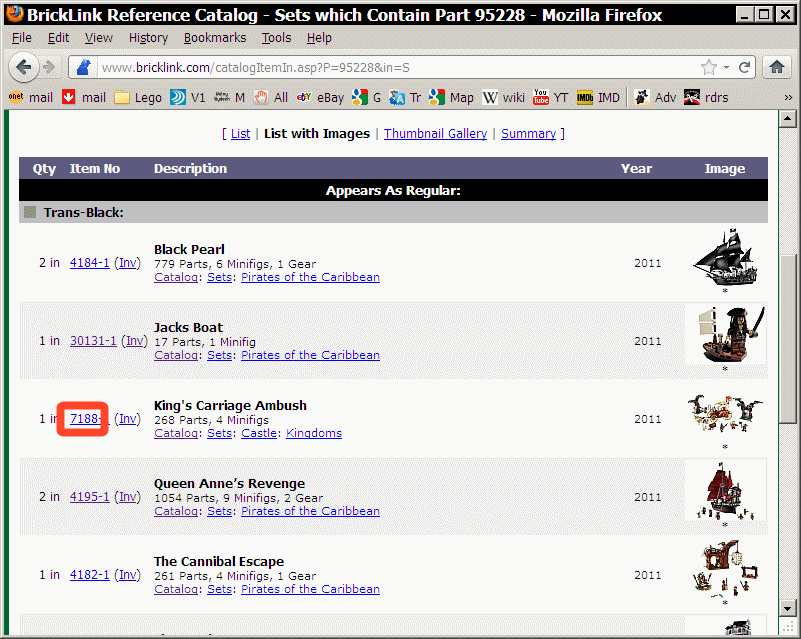801x639 pixels.
Task: Show more bookmarks with the chevron
Action: click(788, 97)
